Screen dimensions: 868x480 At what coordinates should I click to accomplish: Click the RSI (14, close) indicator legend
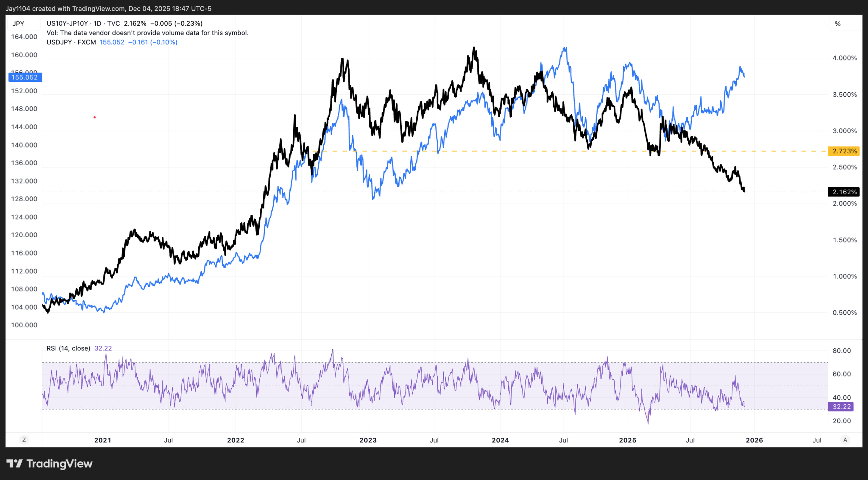point(68,348)
